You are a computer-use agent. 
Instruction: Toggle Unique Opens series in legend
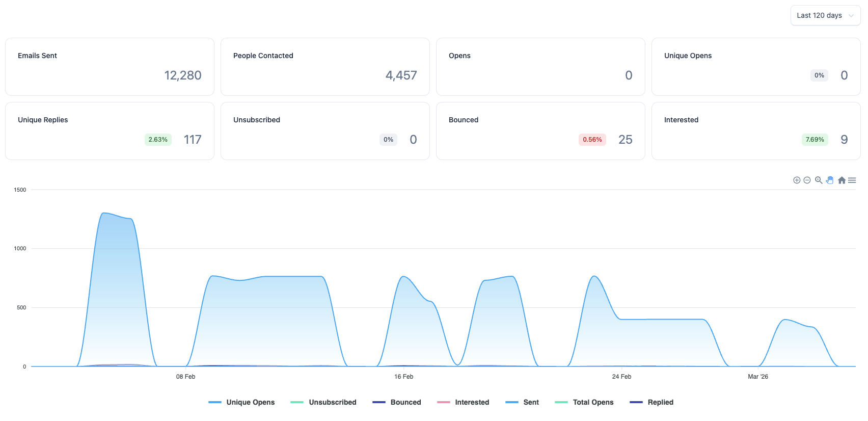click(x=241, y=402)
